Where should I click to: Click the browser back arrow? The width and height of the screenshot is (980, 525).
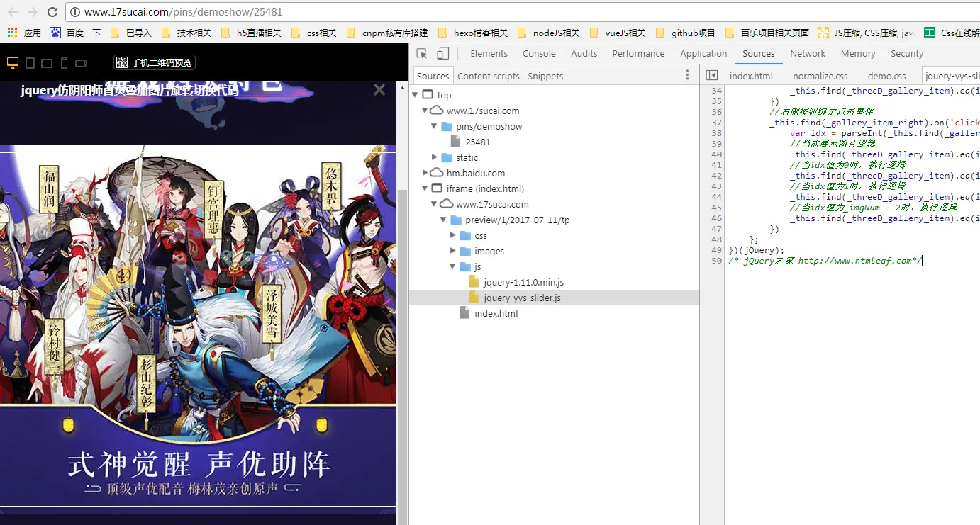coord(13,12)
